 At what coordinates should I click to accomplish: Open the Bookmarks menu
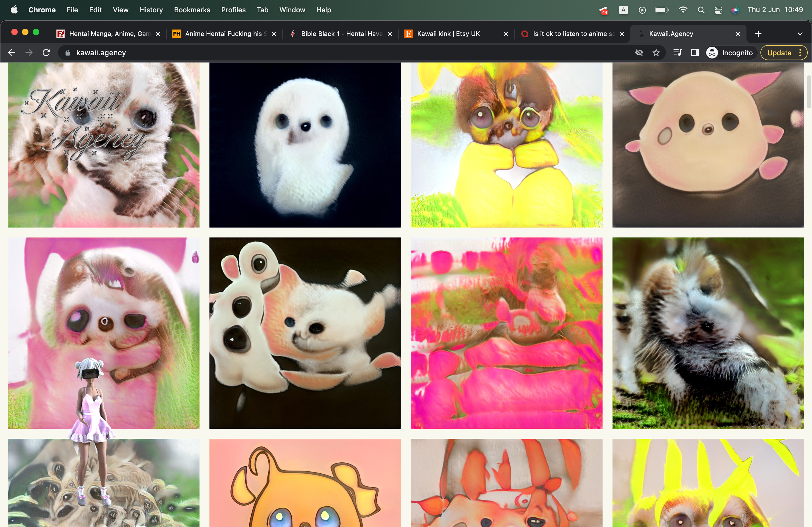coord(192,10)
